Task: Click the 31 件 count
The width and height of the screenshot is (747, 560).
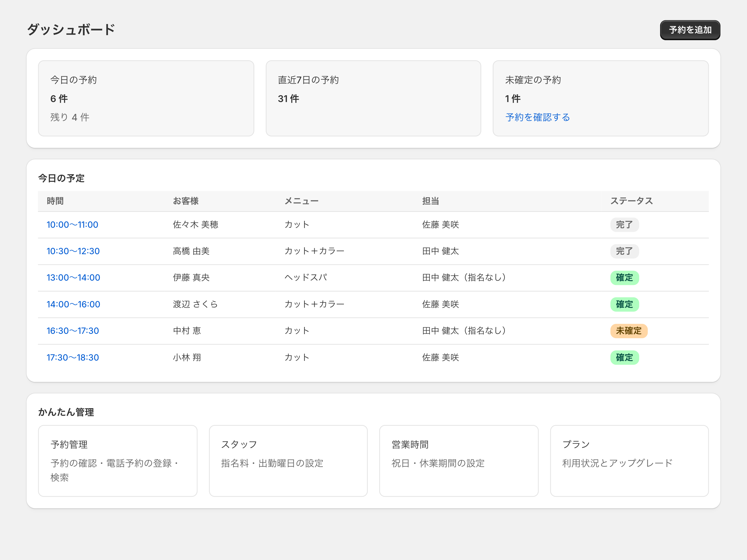Action: (x=289, y=99)
